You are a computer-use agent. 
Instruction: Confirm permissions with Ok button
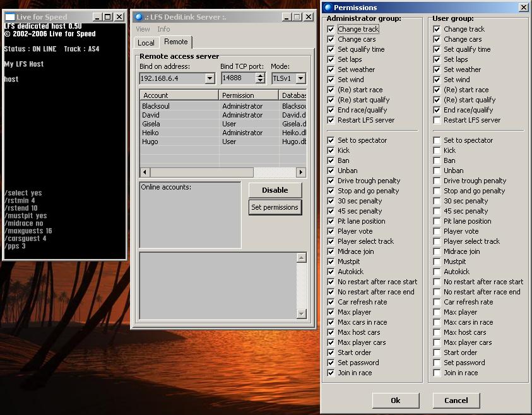[x=396, y=400]
